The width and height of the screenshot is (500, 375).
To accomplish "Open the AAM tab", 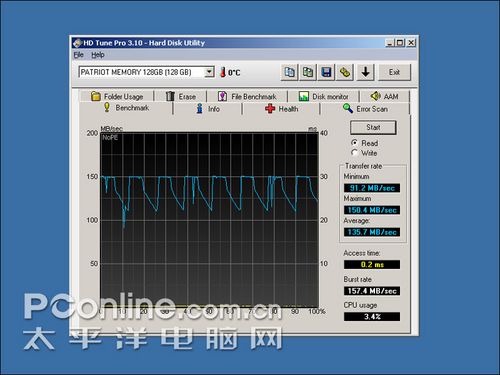I will click(384, 96).
